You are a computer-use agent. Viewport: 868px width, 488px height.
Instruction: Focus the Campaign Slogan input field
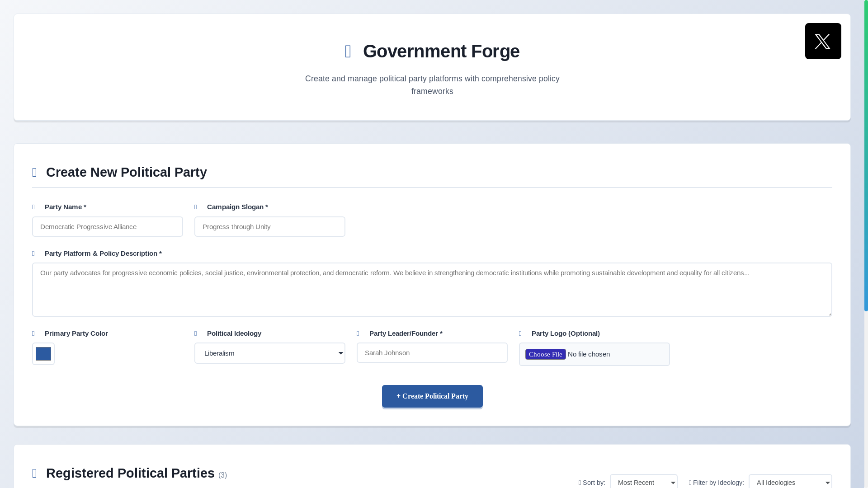(270, 227)
